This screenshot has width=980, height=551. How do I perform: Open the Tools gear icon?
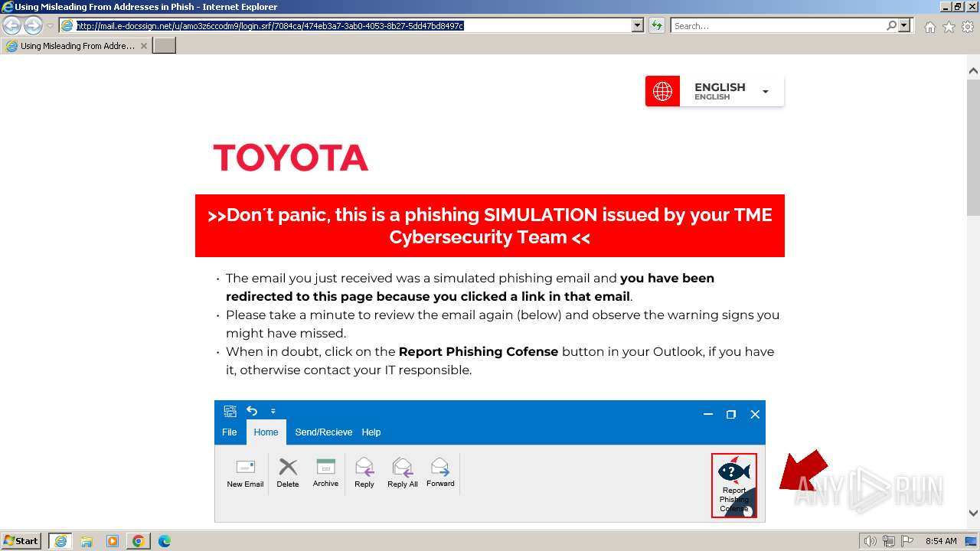tap(968, 27)
